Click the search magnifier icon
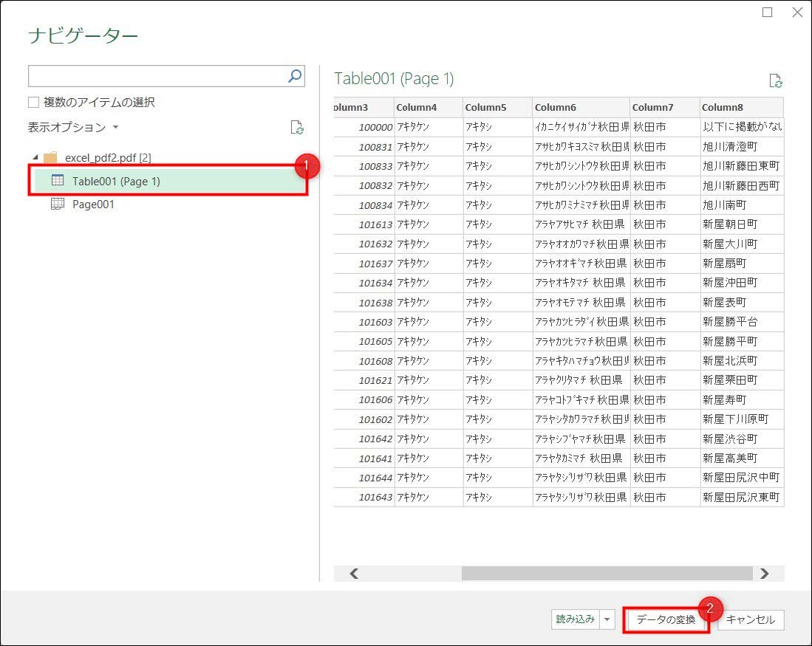812x646 pixels. click(x=294, y=76)
